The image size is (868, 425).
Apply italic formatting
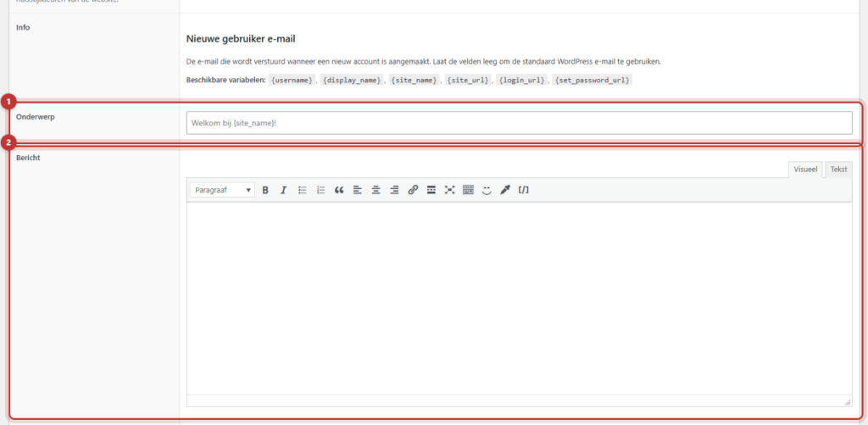coord(283,190)
